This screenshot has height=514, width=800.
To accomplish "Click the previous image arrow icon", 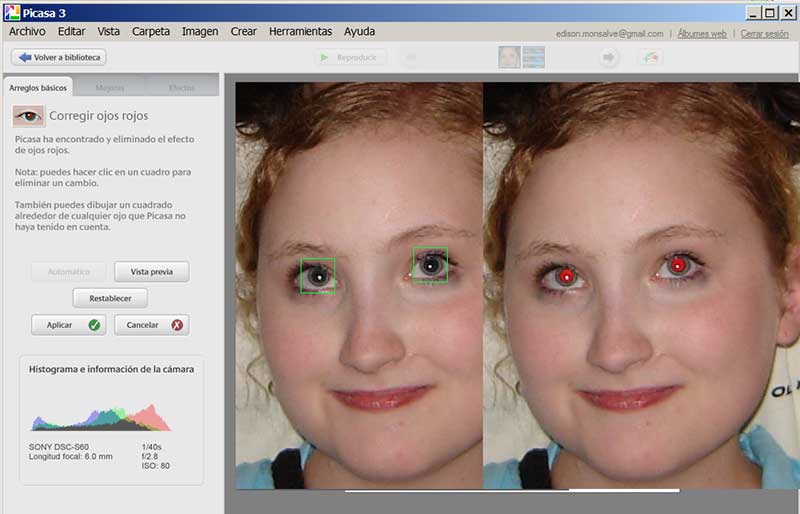I will coord(410,58).
